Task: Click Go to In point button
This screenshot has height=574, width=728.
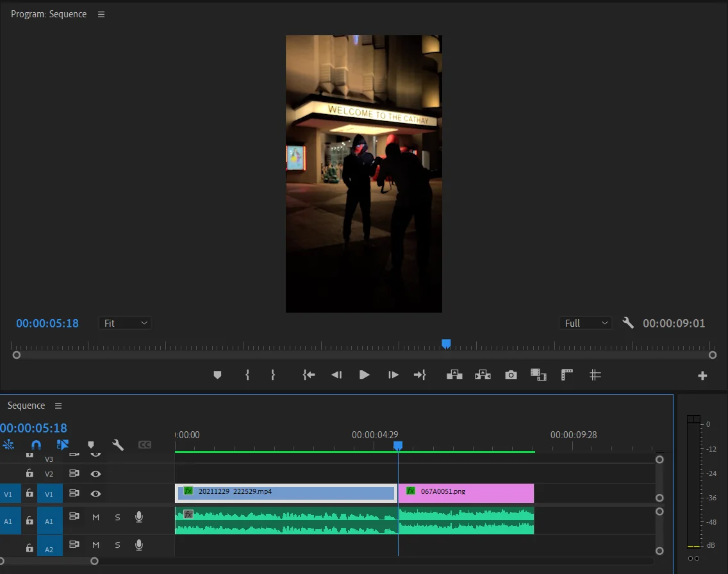Action: 309,375
